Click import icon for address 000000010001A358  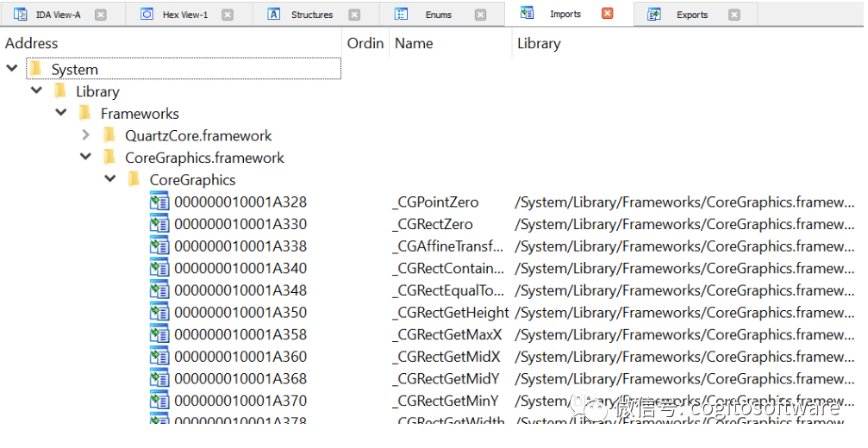tap(159, 334)
